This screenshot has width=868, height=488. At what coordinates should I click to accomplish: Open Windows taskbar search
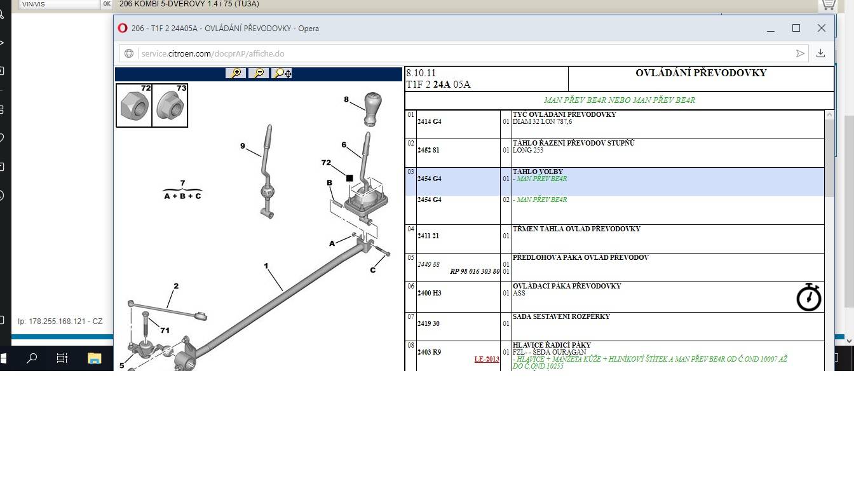pos(31,358)
